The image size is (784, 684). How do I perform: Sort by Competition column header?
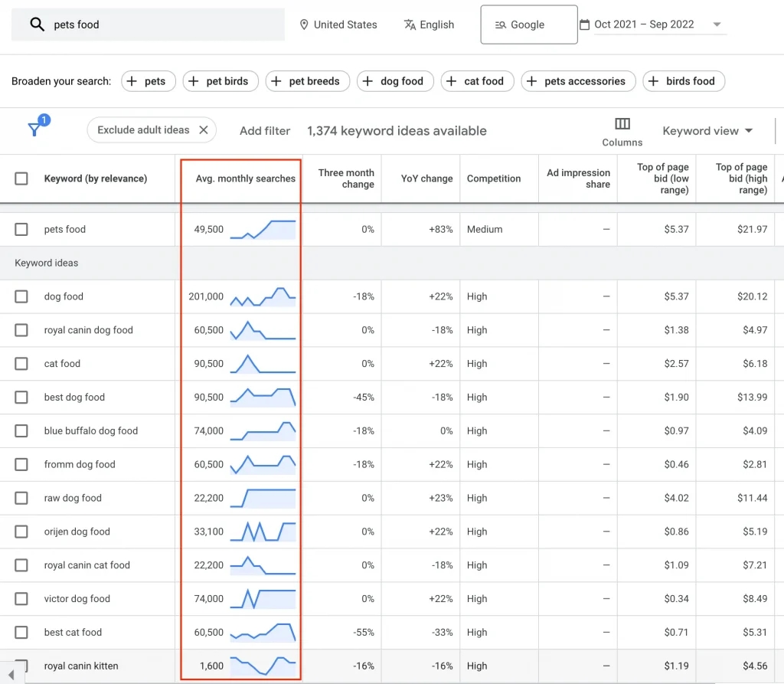point(494,178)
